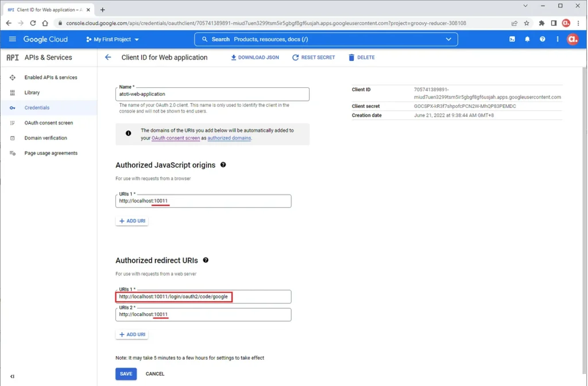588x386 pixels.
Task: Select the Creation date value text
Action: click(x=454, y=115)
